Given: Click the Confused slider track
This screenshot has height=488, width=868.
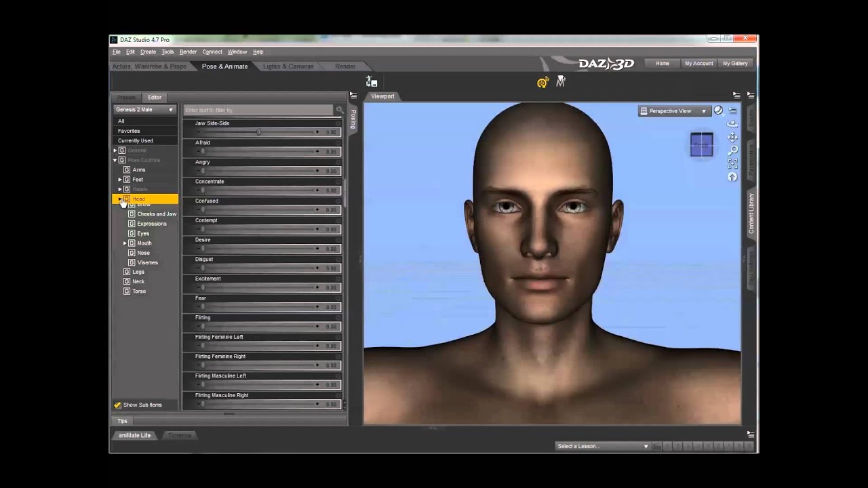Looking at the screenshot, I should pos(260,210).
